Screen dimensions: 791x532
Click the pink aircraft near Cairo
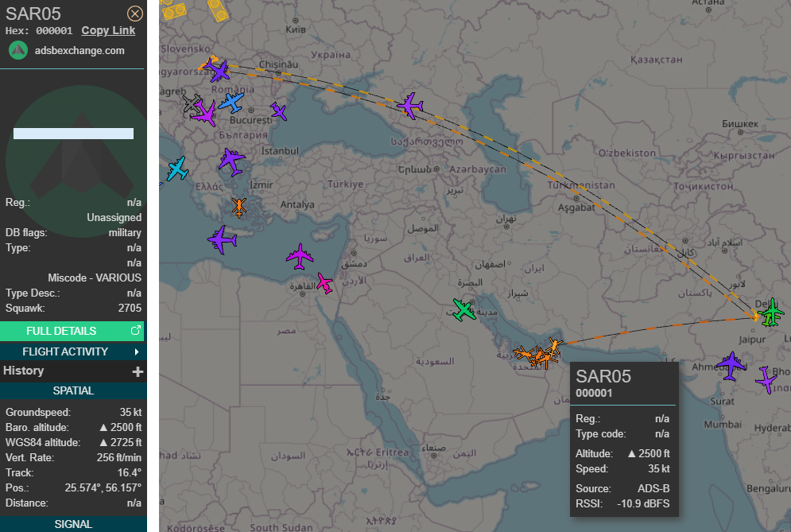click(324, 282)
